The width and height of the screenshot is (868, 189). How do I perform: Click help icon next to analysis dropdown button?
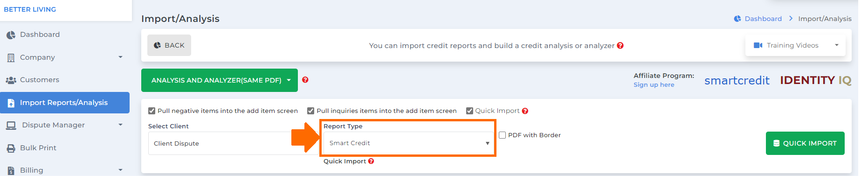tap(305, 80)
